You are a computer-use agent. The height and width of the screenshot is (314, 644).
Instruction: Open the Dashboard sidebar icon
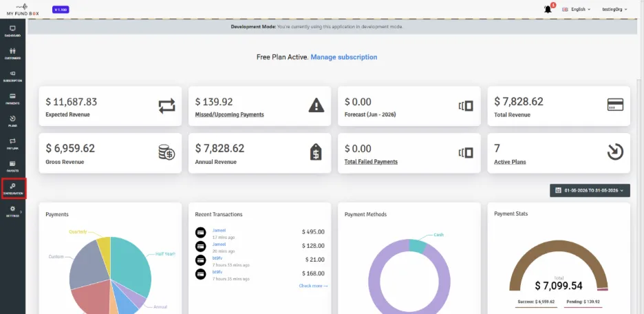pos(12,31)
